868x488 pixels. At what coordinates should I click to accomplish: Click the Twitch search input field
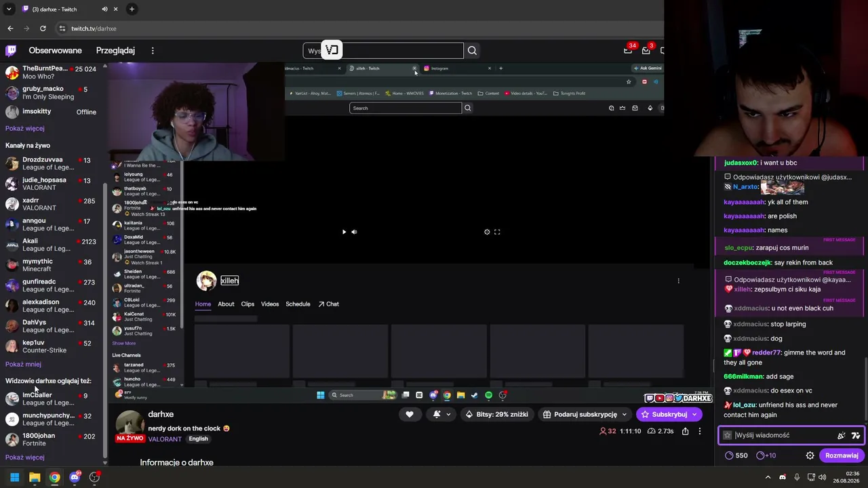(x=383, y=50)
